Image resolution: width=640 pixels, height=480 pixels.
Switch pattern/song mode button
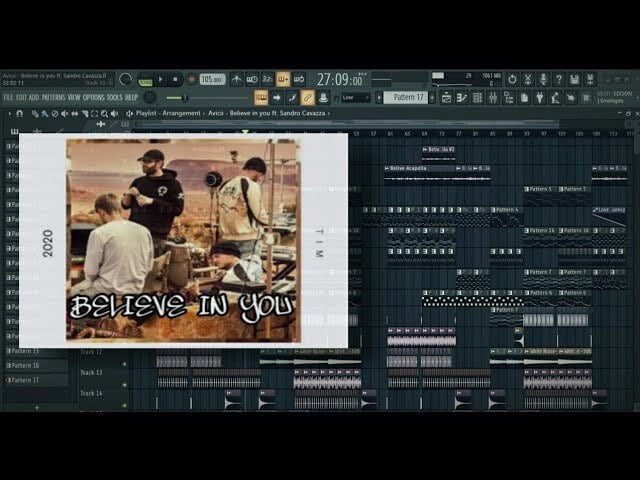(x=145, y=80)
